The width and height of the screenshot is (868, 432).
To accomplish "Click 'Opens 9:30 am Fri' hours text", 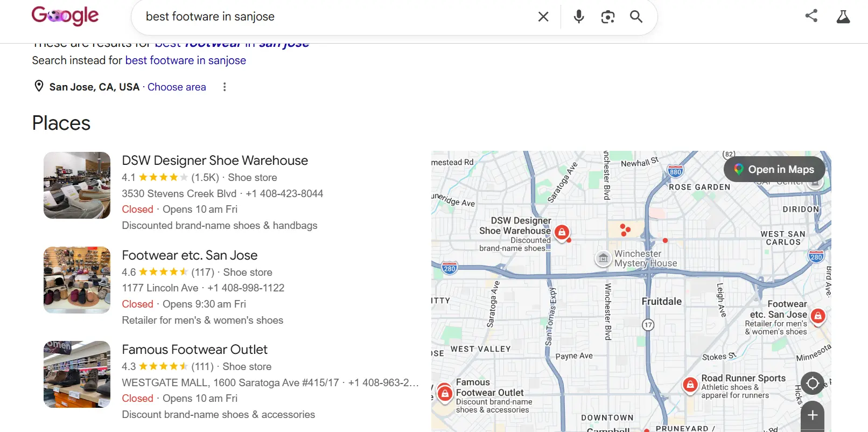I will point(204,304).
